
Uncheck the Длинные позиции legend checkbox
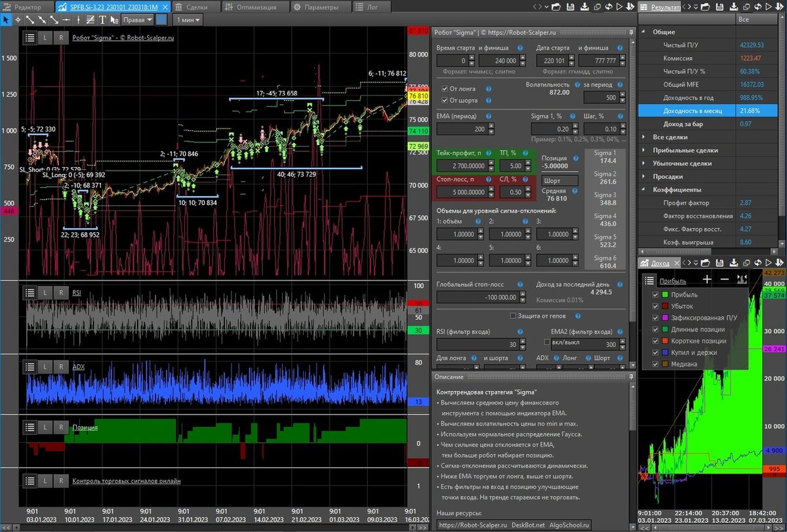655,329
